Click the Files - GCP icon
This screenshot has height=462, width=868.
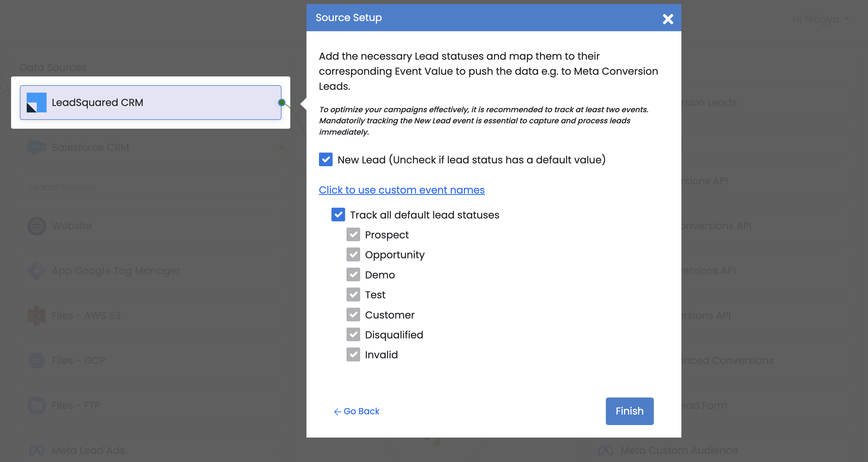pyautogui.click(x=36, y=360)
